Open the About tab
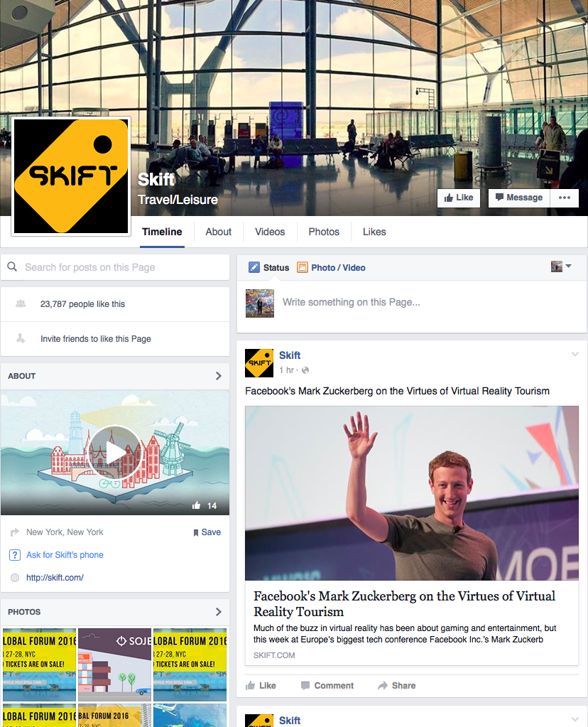Viewport: 588px width, 727px height. click(x=218, y=232)
